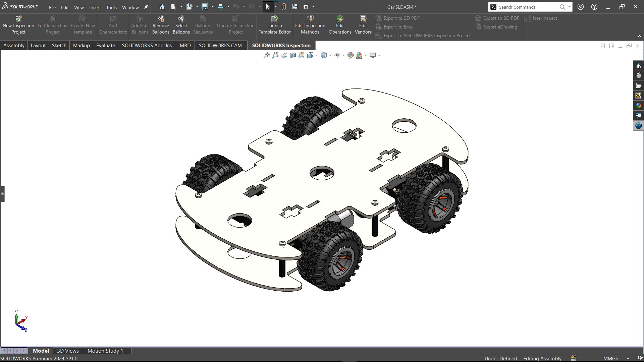Screen dimensions: 644x362
Task: Click Zoom to Fit in view toolbar
Action: click(266, 55)
